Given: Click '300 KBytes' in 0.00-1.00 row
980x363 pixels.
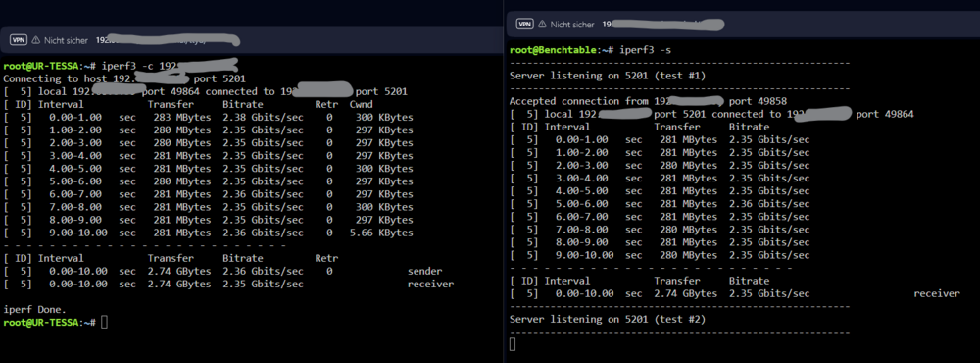Looking at the screenshot, I should pyautogui.click(x=384, y=117).
